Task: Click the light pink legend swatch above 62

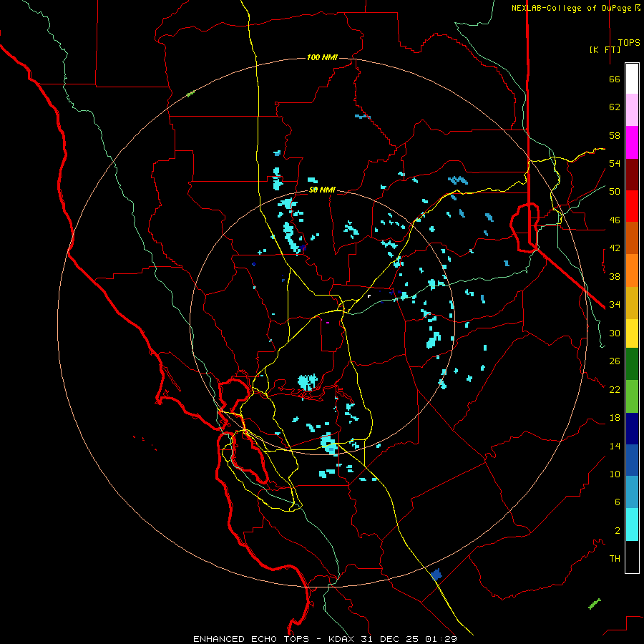Action: point(632,110)
